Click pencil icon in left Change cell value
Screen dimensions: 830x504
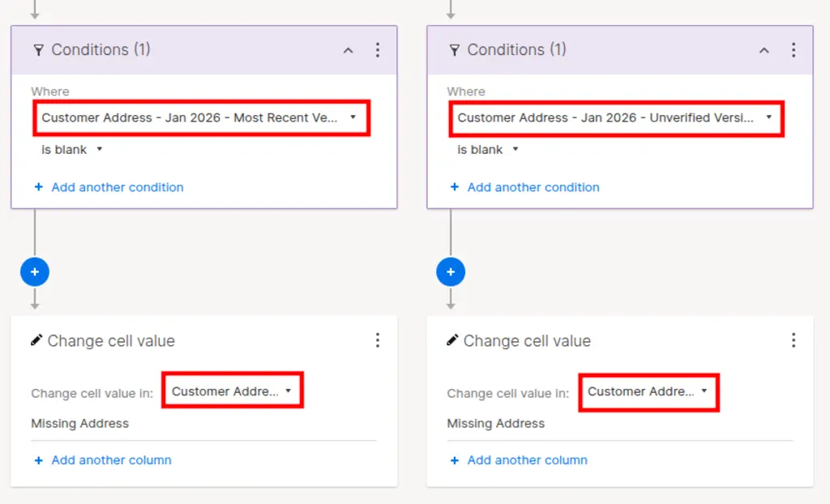point(36,340)
